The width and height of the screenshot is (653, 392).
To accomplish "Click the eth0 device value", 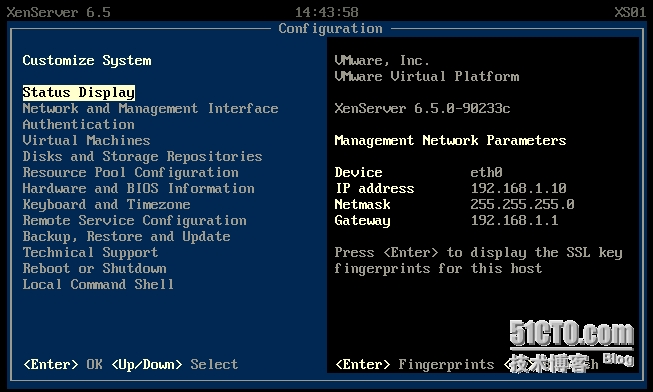I will point(486,172).
